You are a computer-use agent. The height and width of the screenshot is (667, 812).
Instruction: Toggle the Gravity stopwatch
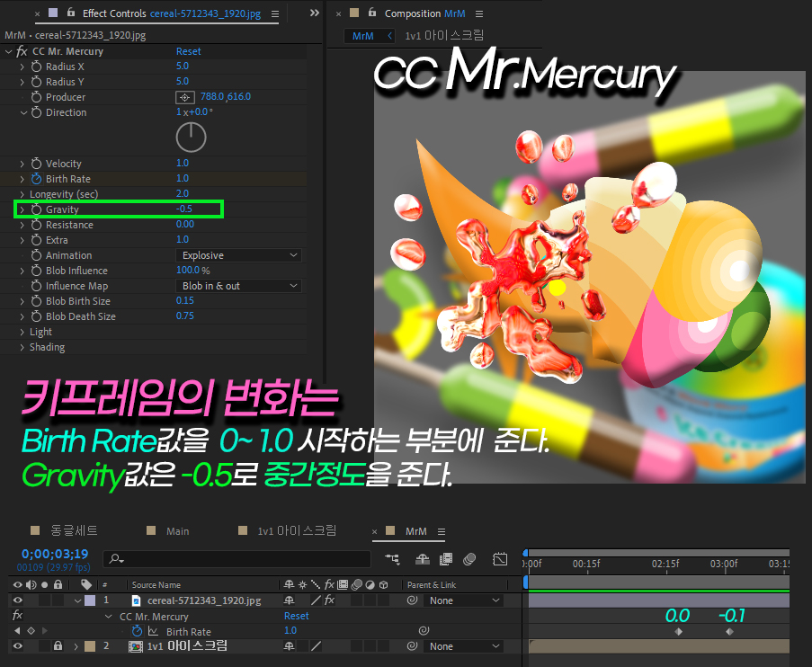point(36,209)
